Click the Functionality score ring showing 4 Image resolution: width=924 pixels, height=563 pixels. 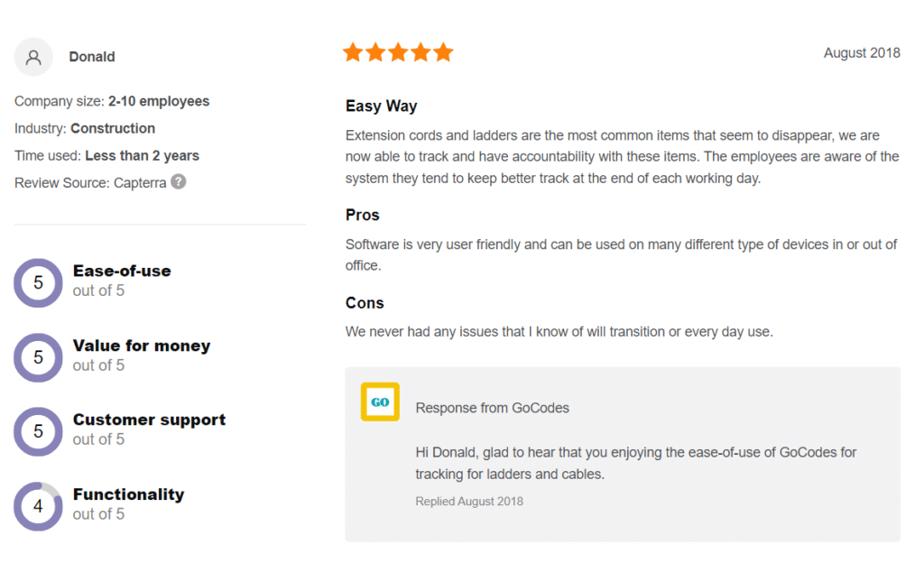pyautogui.click(x=38, y=506)
